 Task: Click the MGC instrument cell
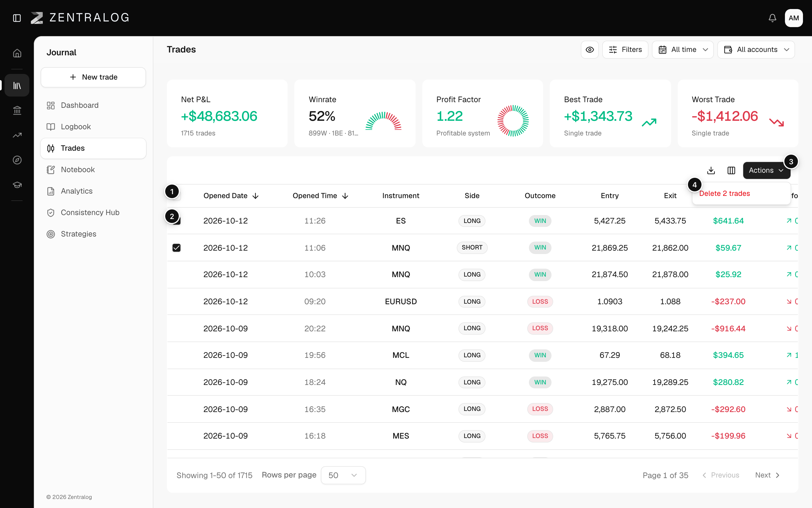coord(401,409)
